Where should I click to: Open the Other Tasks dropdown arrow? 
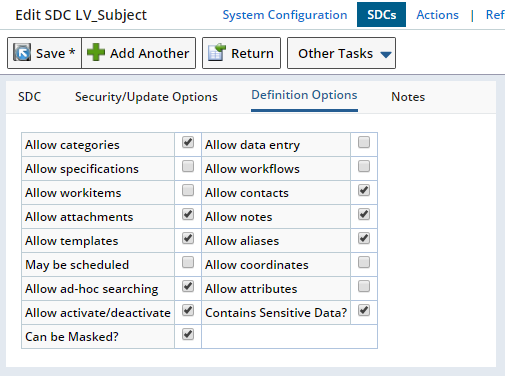pyautogui.click(x=386, y=54)
